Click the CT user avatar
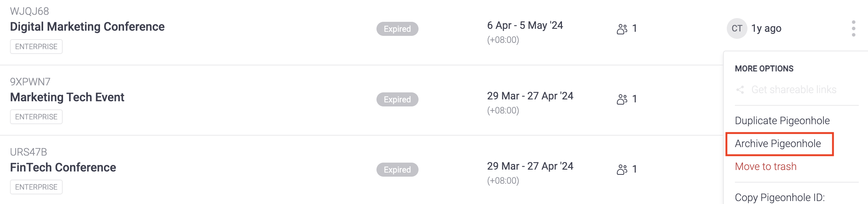 point(737,28)
